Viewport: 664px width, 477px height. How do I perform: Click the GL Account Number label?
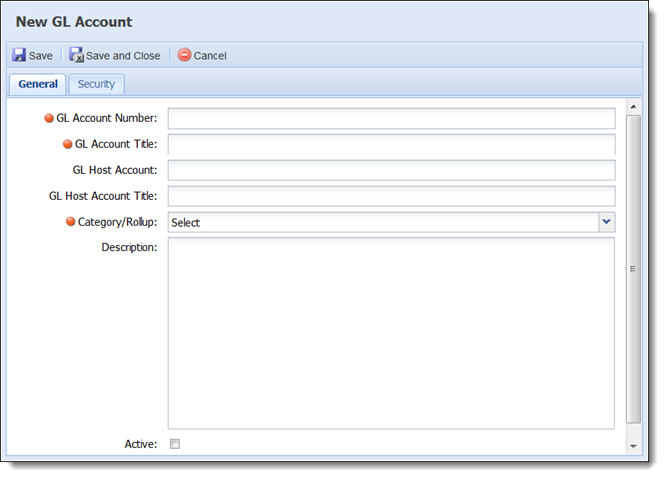pos(106,118)
